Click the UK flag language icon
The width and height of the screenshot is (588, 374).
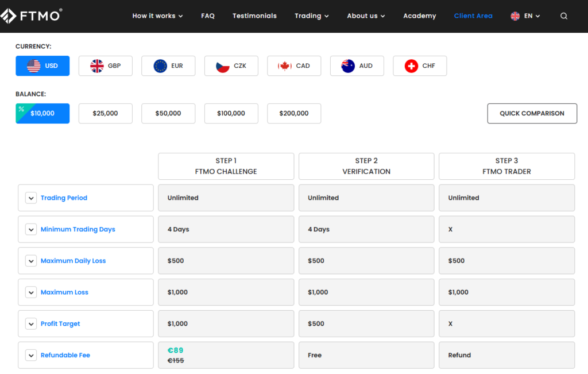(x=515, y=16)
